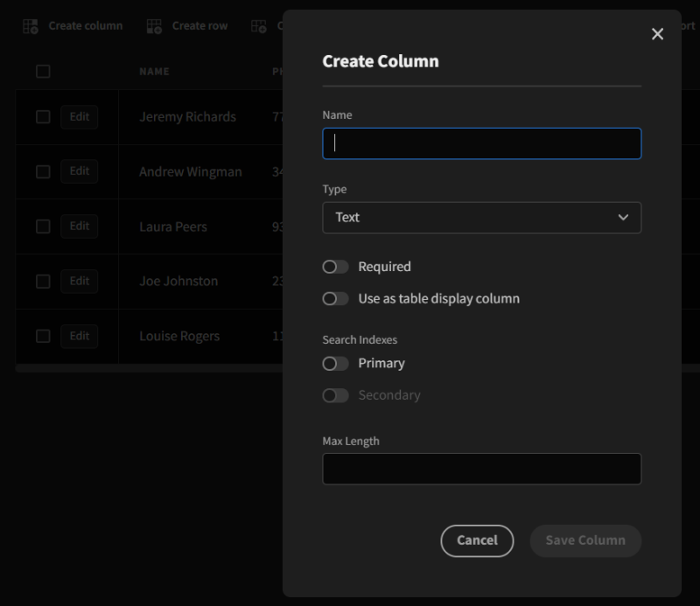Click Edit for Andrew Wingman row
This screenshot has height=606, width=700.
[80, 171]
